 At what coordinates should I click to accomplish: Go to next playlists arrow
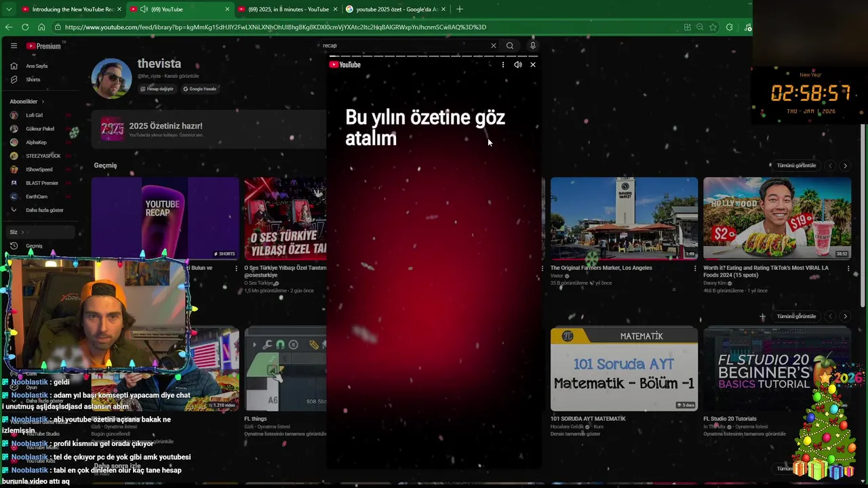click(845, 316)
